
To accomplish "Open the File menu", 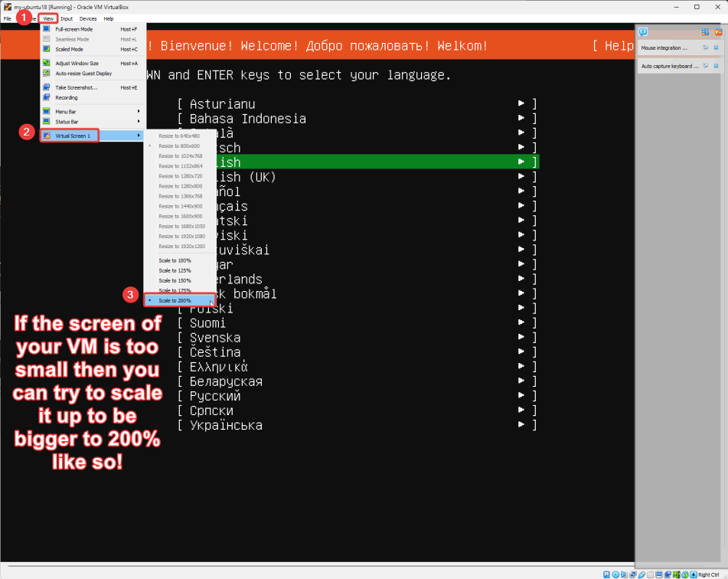I will click(8, 18).
